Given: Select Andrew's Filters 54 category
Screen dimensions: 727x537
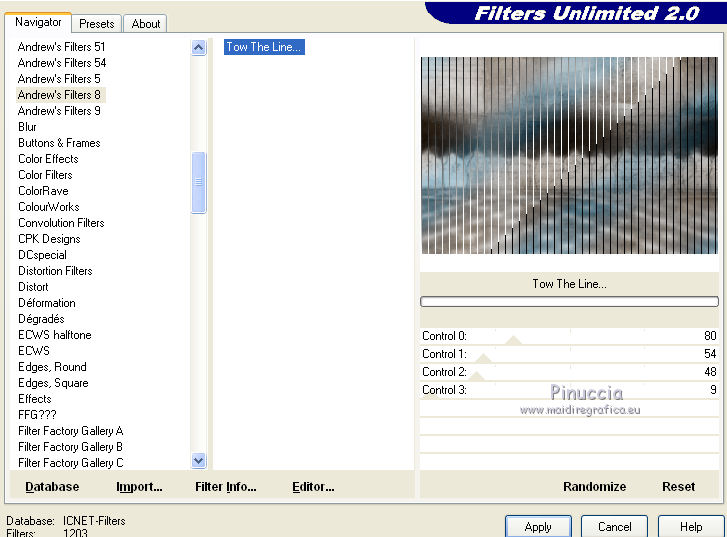Looking at the screenshot, I should [62, 63].
